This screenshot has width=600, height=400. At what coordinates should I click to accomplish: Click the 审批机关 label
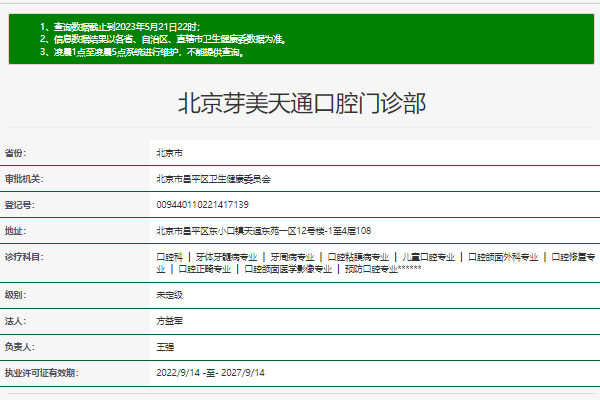(x=24, y=179)
